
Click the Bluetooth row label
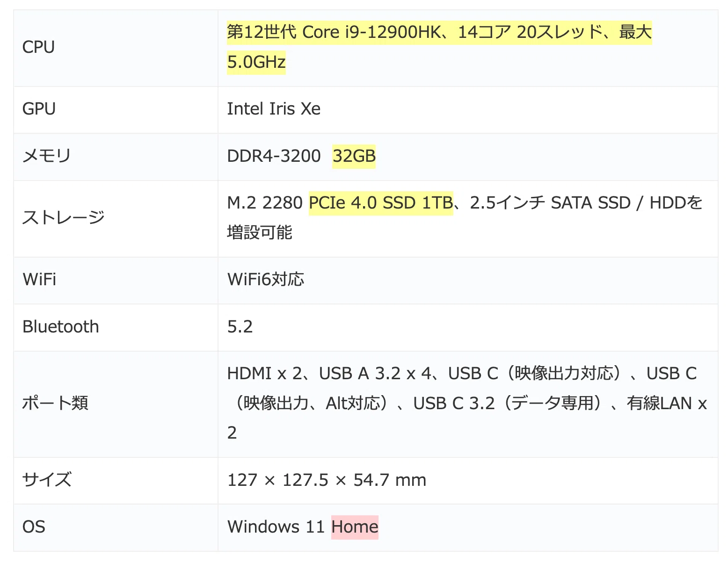click(61, 327)
